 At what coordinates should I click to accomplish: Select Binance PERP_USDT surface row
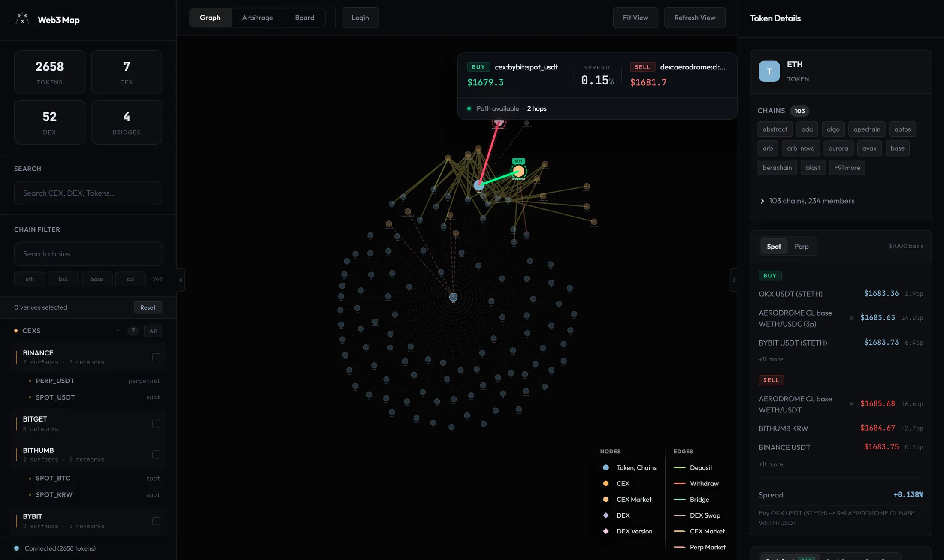(94, 381)
